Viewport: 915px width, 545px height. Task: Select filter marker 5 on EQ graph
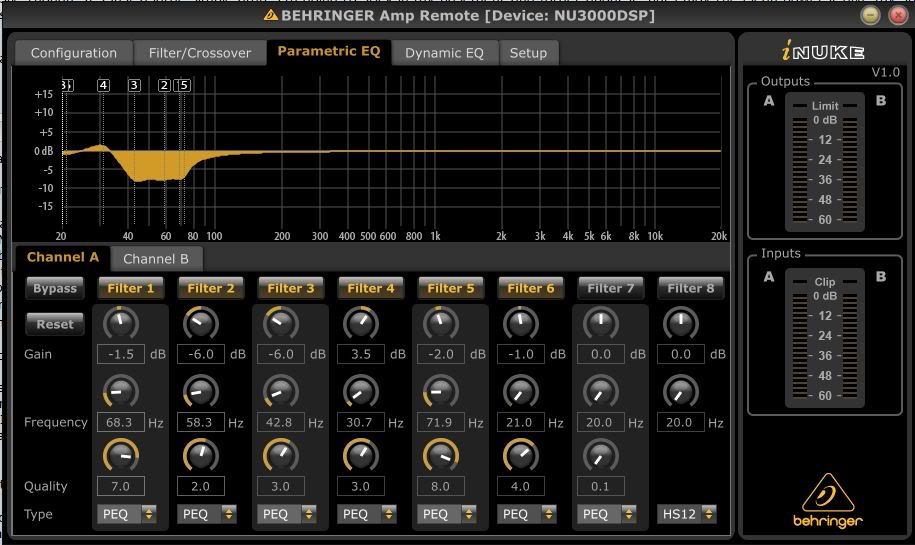[183, 85]
